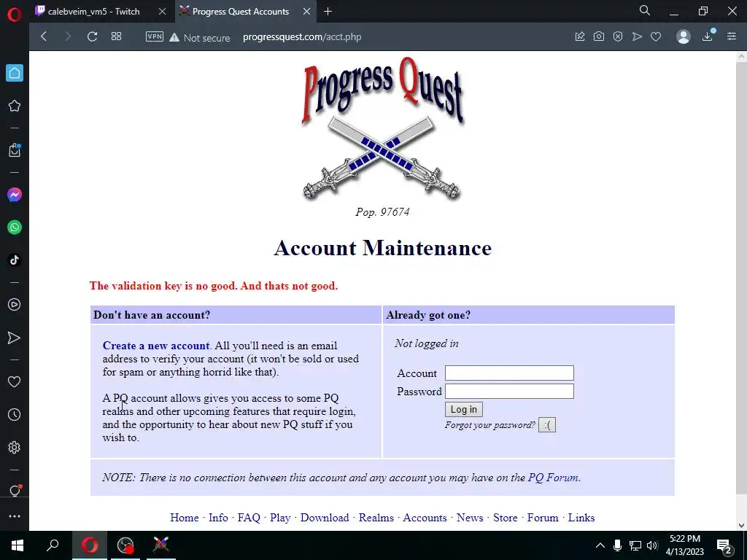Open History clock icon in sidebar

15,415
